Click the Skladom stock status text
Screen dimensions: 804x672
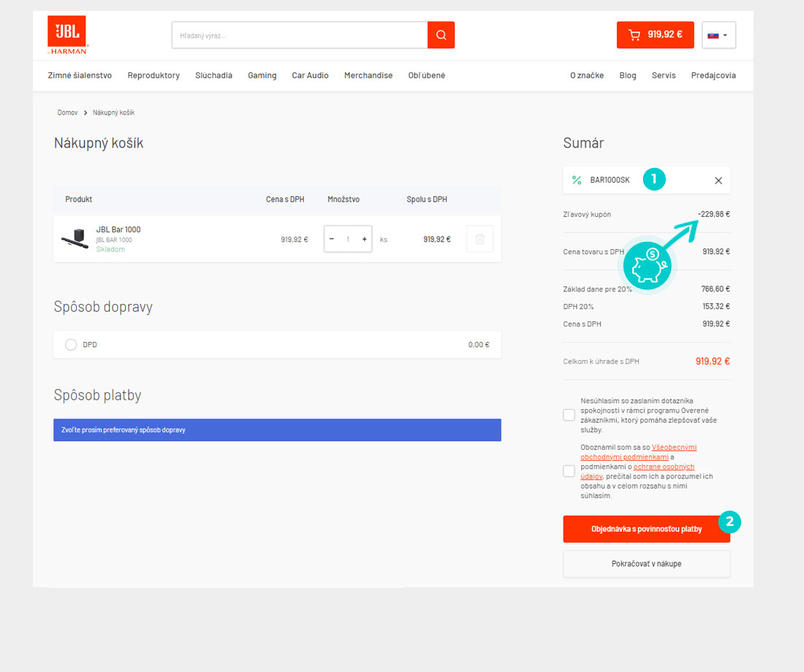coord(111,249)
